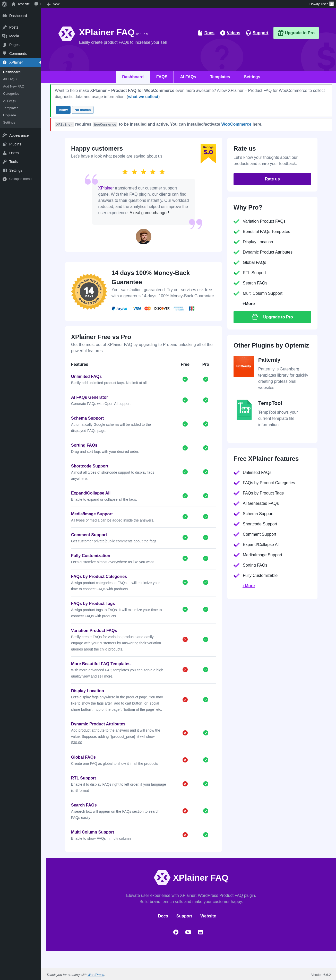This screenshot has height=980, width=336.
Task: Click the green Upgrade to Pro header button
Action: click(296, 33)
